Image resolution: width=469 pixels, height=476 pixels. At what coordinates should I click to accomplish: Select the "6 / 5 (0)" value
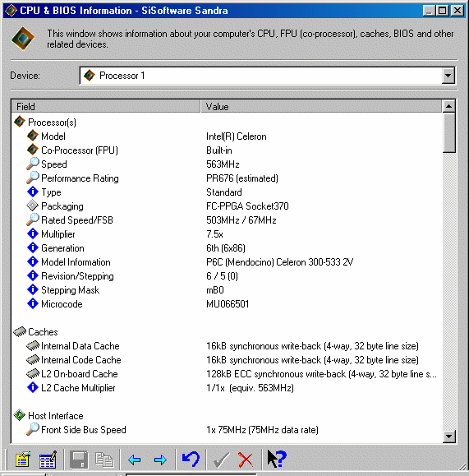222,276
